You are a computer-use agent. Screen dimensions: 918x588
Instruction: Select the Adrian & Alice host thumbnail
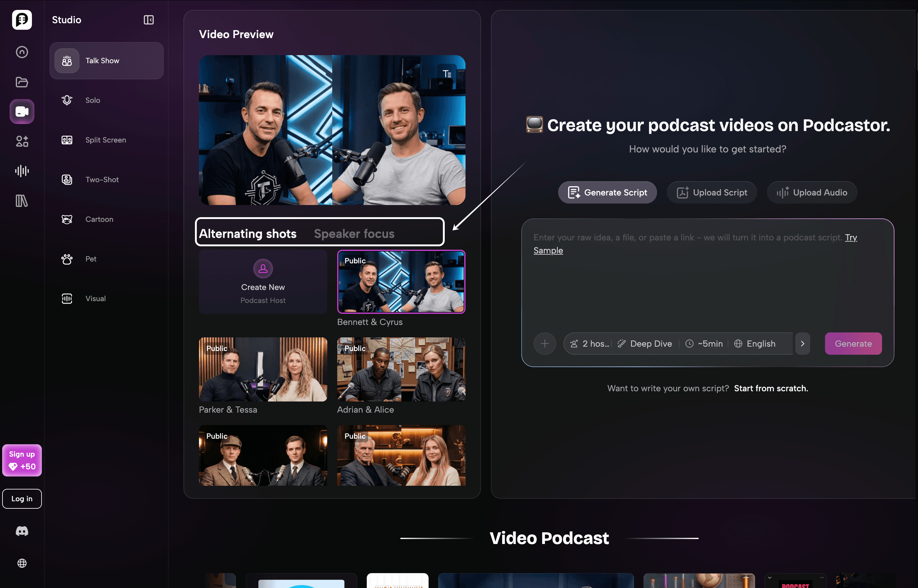coord(401,369)
